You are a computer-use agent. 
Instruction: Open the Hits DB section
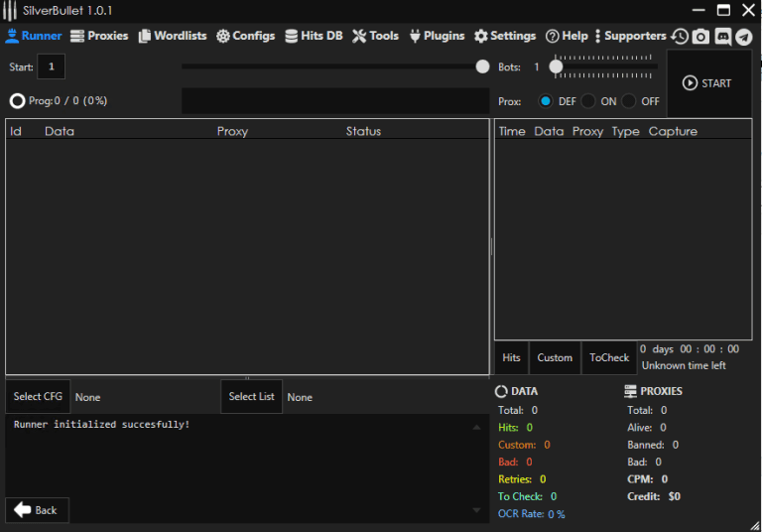click(314, 36)
